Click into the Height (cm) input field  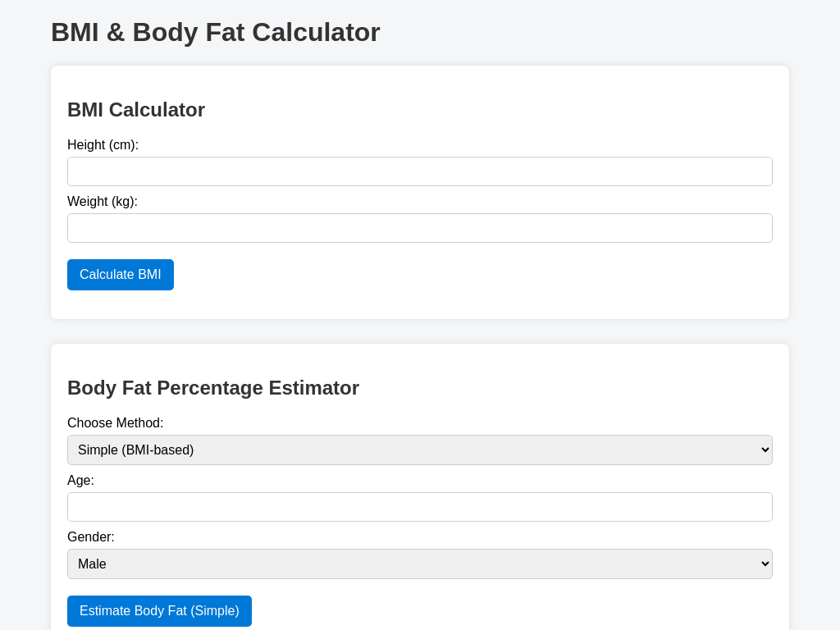tap(420, 171)
